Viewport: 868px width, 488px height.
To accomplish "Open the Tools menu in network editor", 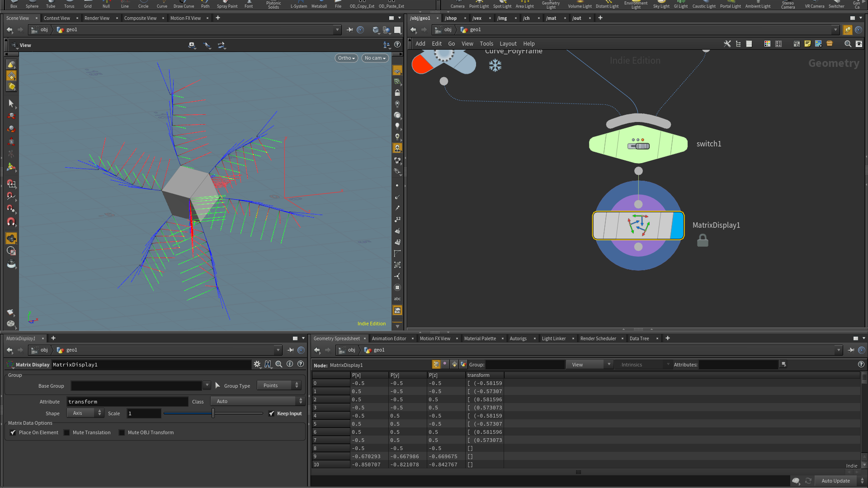I will point(486,44).
